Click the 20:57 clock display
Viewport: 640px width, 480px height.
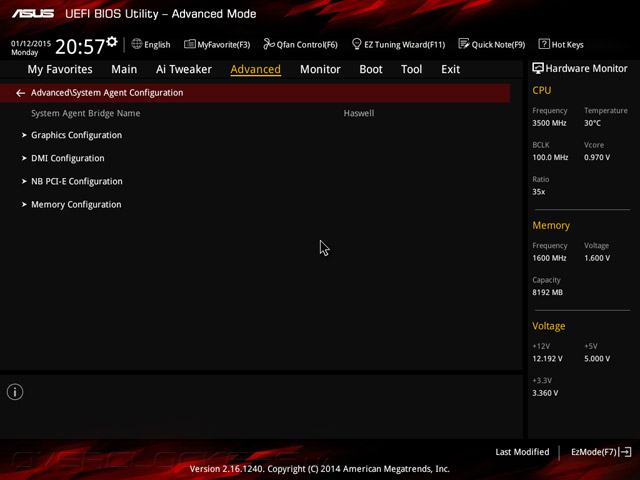click(x=80, y=47)
